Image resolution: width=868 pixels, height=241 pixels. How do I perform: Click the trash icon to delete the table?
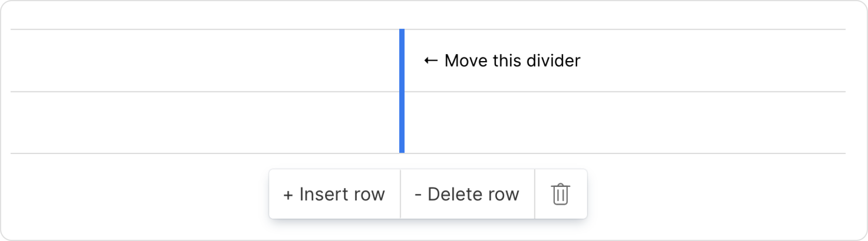pos(560,194)
